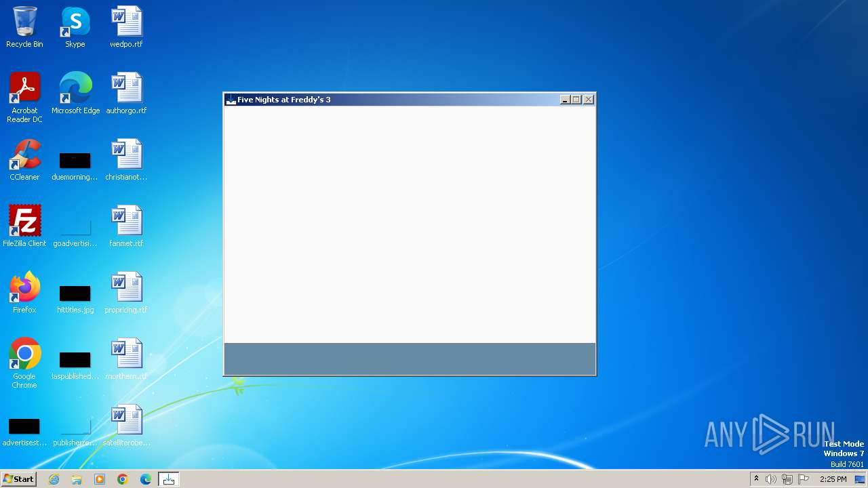
Task: Launch Skype from the desktop
Action: point(75,27)
